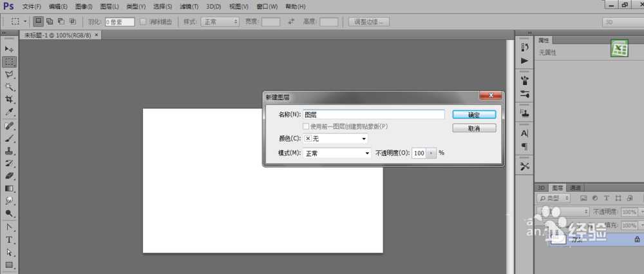The height and width of the screenshot is (274, 644).
Task: Open the Layer (图层) menu
Action: point(109,6)
